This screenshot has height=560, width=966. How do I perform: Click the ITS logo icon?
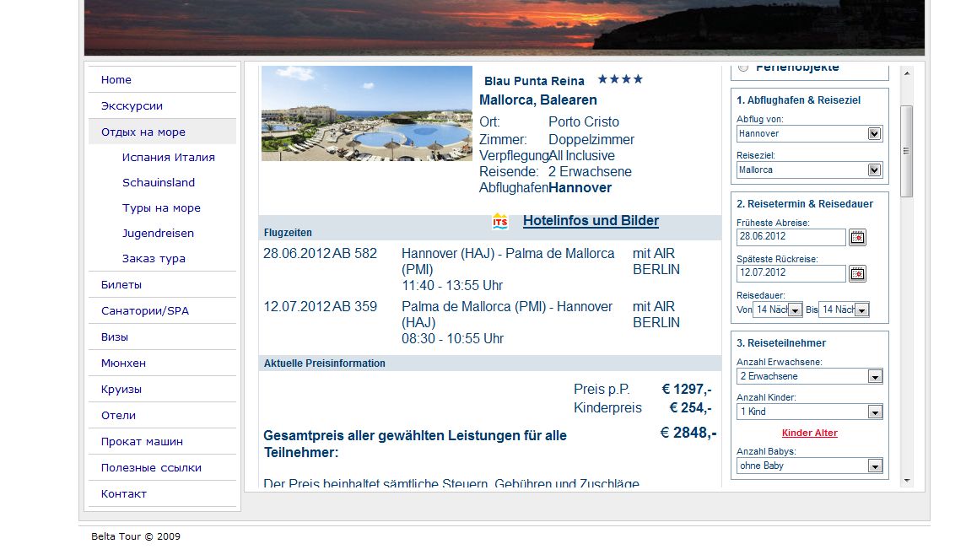[500, 221]
